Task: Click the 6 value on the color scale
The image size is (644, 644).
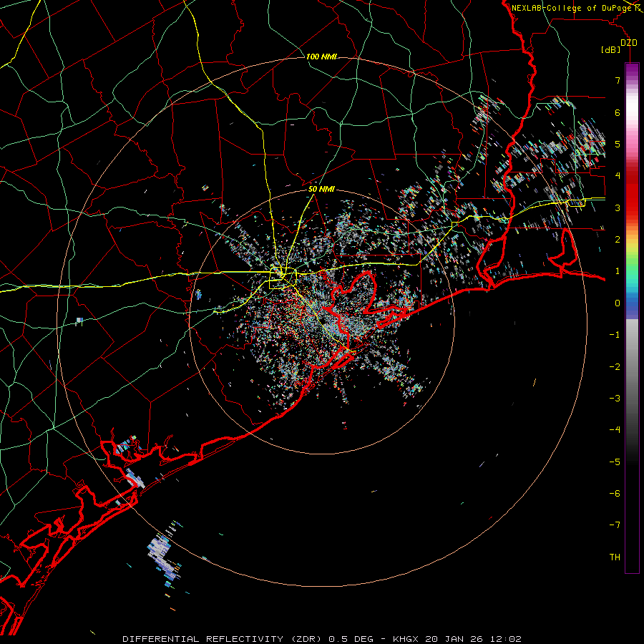Action: (x=618, y=112)
